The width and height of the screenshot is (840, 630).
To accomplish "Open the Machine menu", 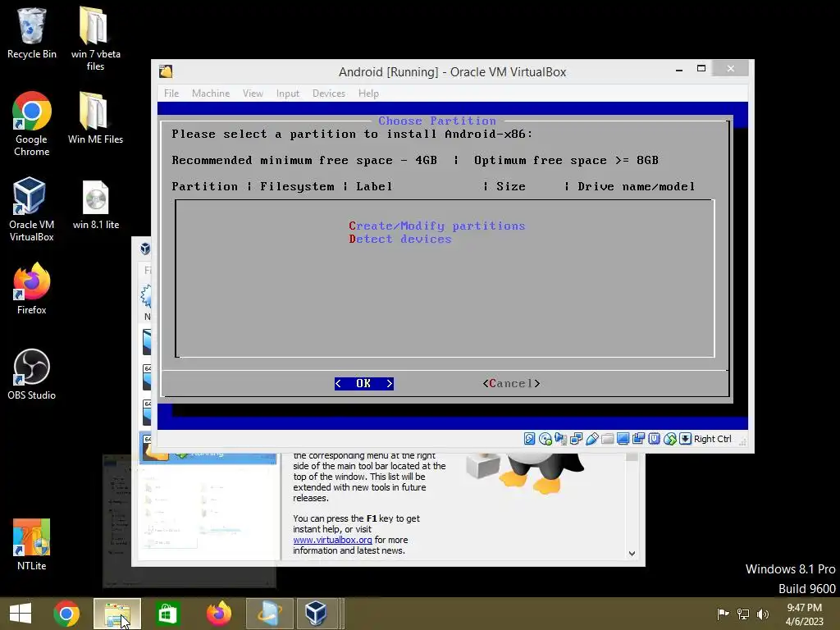I will [x=211, y=94].
